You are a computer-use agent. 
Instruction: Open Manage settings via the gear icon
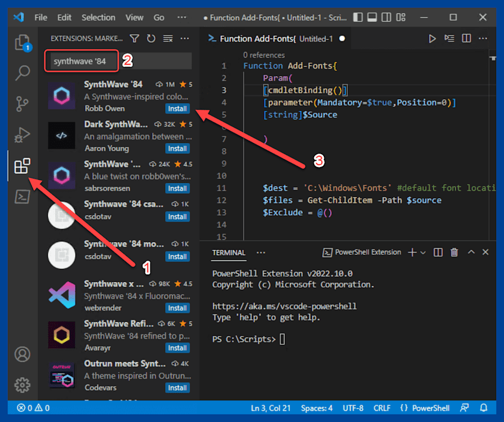pos(23,385)
